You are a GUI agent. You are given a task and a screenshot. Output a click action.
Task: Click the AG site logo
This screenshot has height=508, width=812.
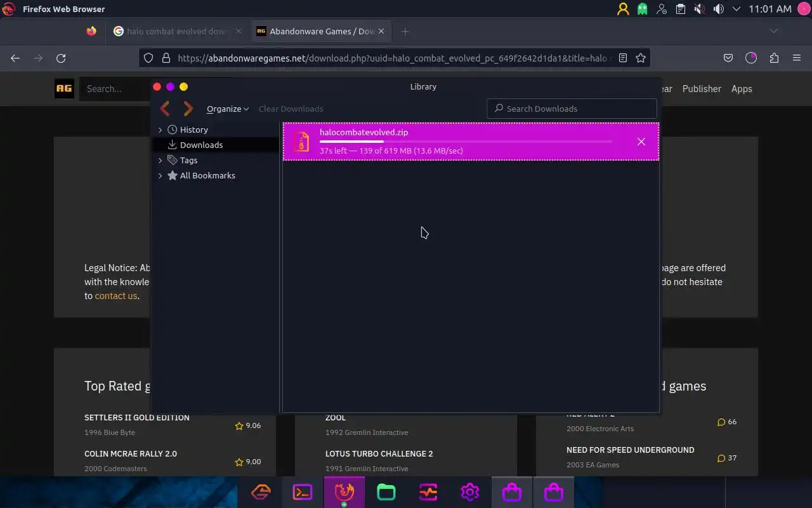(64, 89)
